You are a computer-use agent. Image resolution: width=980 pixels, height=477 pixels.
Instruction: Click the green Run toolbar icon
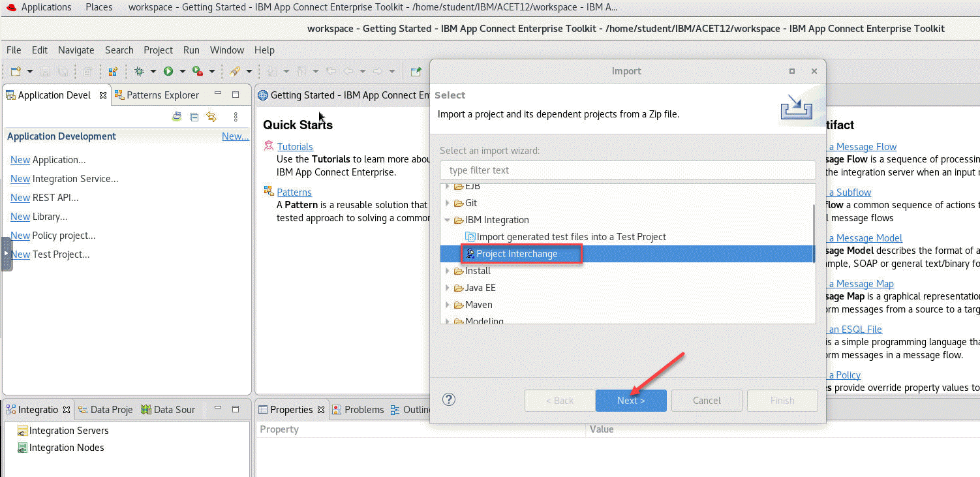pyautogui.click(x=168, y=71)
